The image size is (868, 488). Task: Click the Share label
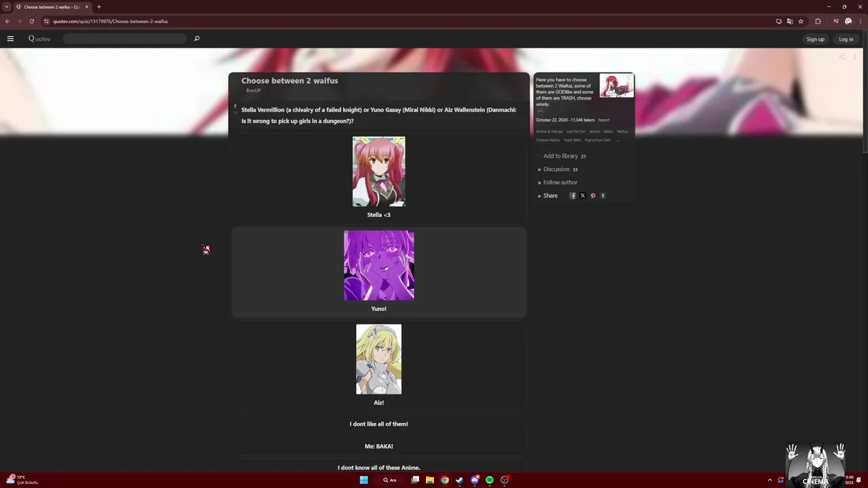tap(550, 196)
